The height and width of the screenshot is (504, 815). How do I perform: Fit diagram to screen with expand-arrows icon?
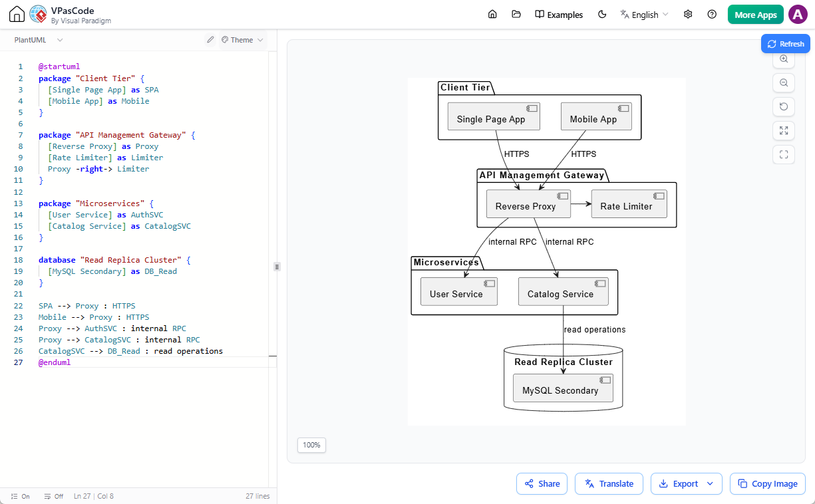pos(784,131)
